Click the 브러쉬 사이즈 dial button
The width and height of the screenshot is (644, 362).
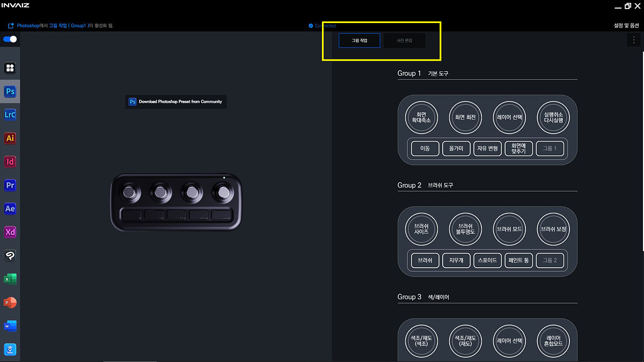[421, 229]
